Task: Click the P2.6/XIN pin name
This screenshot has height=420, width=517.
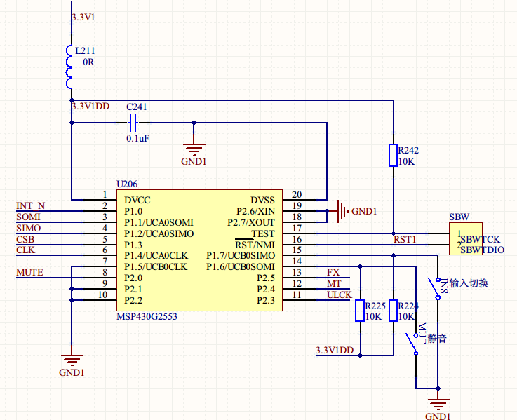Action: [255, 211]
